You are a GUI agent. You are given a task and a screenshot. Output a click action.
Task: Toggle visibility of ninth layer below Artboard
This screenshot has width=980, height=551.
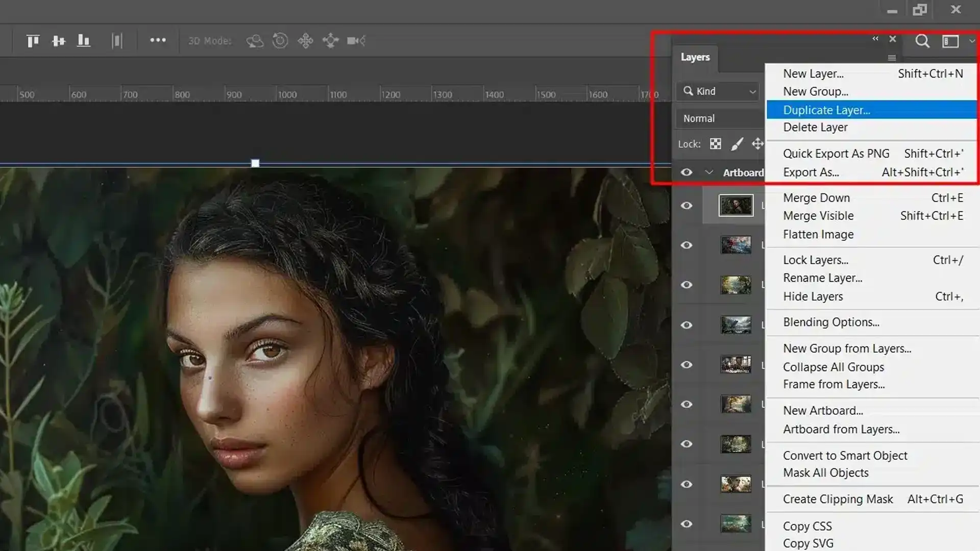(x=687, y=524)
